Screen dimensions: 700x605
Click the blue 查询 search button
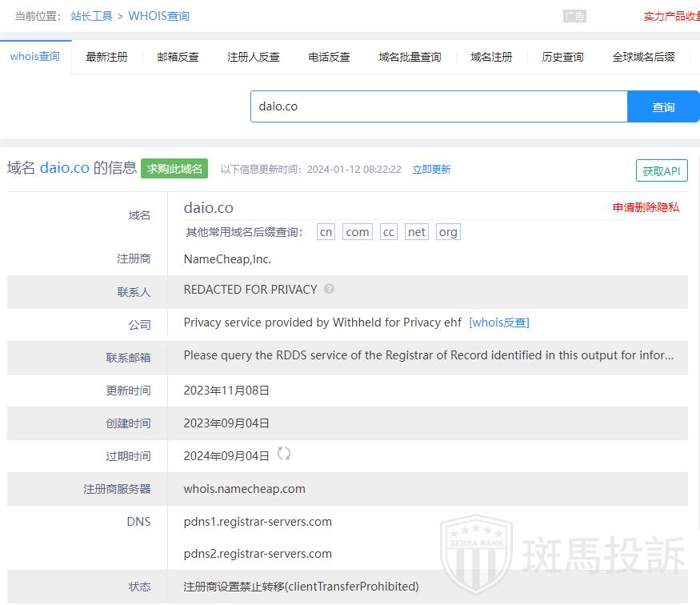click(x=663, y=106)
